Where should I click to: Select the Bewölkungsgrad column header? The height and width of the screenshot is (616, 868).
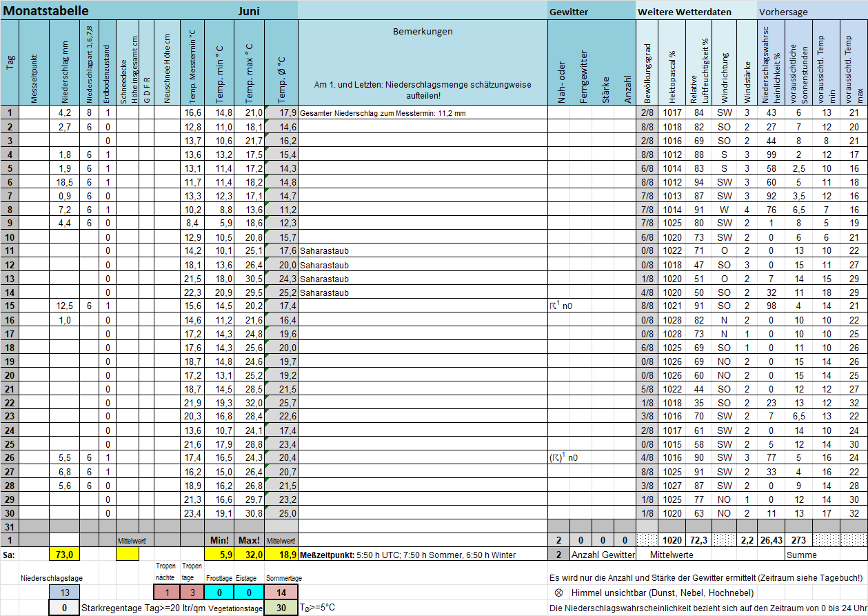(647, 63)
